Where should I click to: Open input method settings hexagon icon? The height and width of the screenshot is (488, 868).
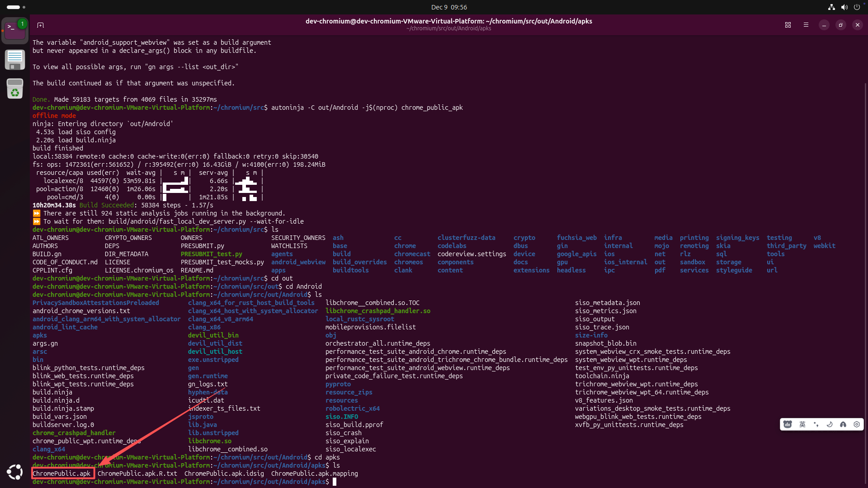pyautogui.click(x=857, y=424)
